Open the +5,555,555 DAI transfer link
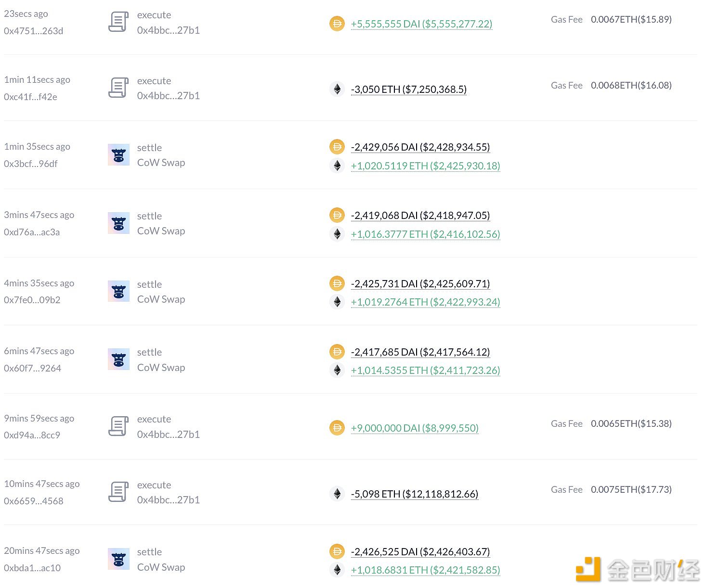Image resolution: width=706 pixels, height=588 pixels. coord(421,24)
